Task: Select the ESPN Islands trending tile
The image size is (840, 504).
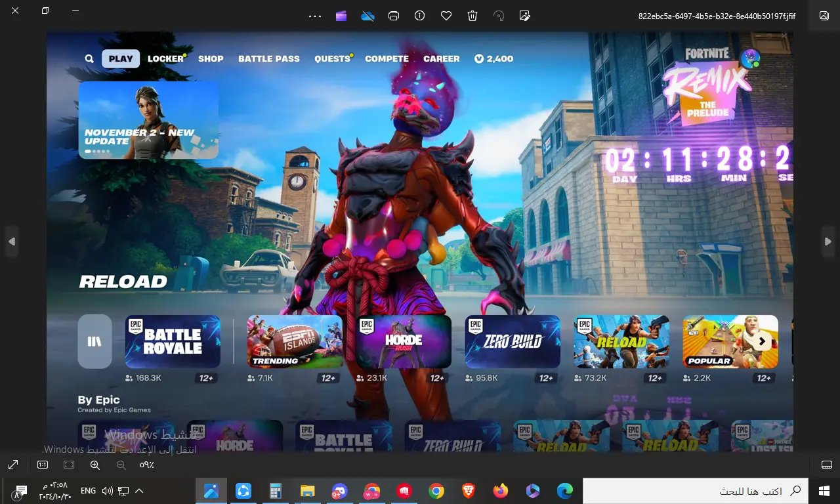Action: tap(295, 341)
